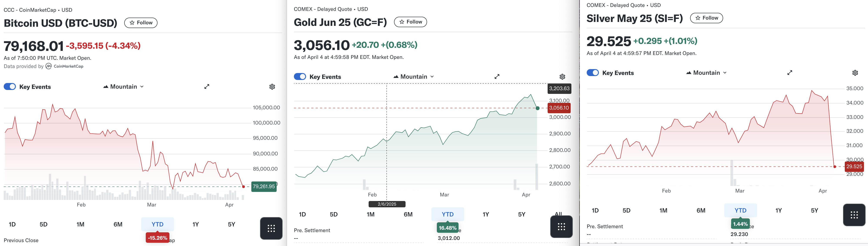The image size is (868, 246).
Task: Disable Key Events on Silver chart
Action: click(x=593, y=73)
